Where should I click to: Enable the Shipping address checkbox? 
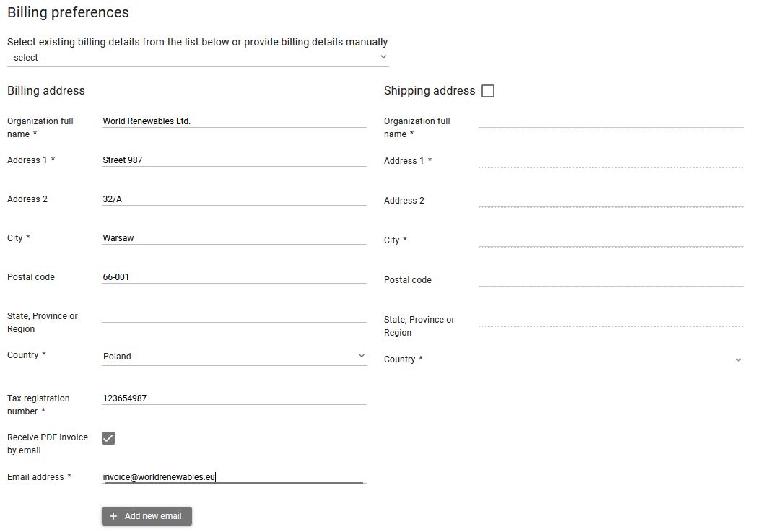pyautogui.click(x=488, y=91)
